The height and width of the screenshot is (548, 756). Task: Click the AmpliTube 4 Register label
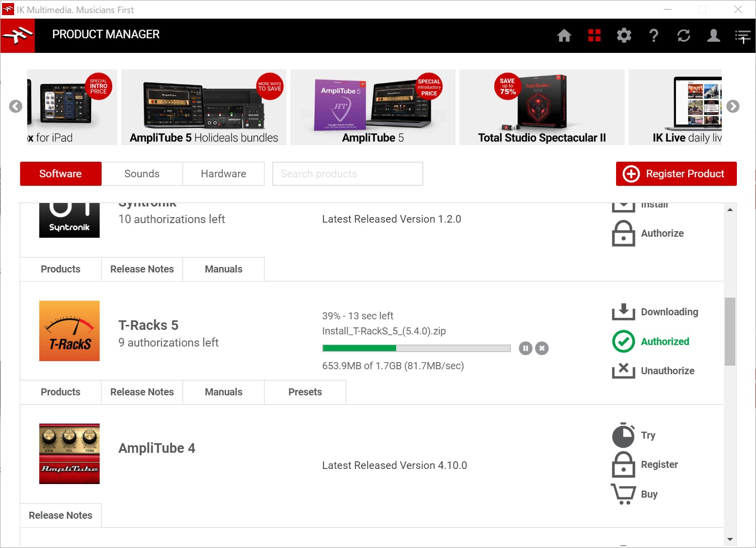coord(659,464)
